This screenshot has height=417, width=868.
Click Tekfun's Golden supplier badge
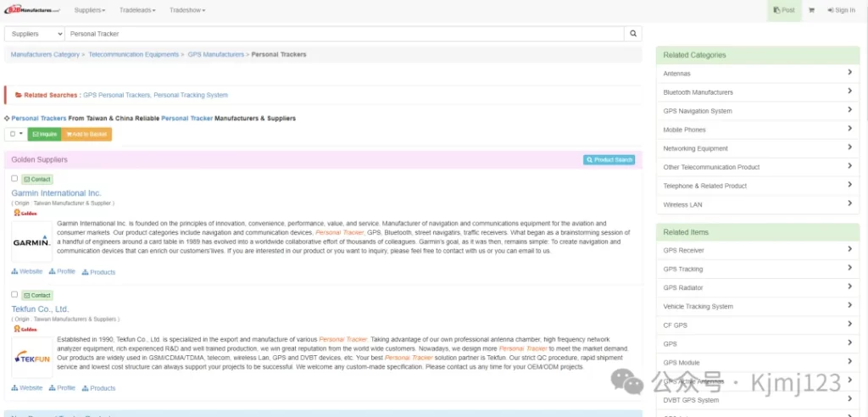point(25,329)
